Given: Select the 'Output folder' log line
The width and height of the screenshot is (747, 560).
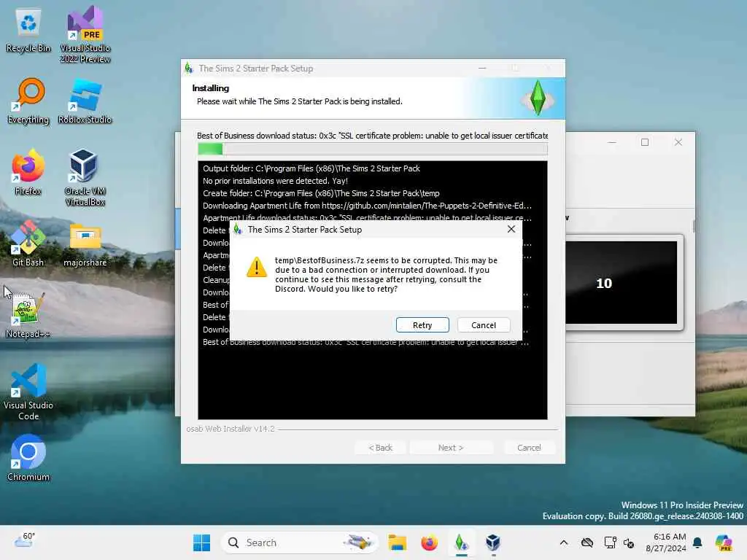Looking at the screenshot, I should point(311,168).
